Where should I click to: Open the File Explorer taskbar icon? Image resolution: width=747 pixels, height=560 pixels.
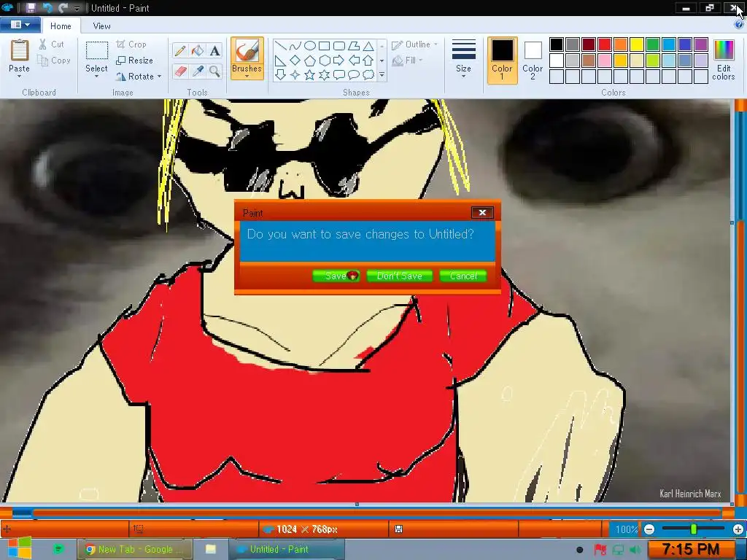pos(211,549)
